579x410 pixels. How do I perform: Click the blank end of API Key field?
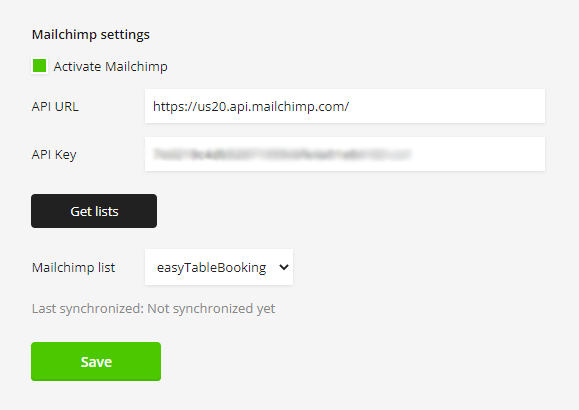478,154
